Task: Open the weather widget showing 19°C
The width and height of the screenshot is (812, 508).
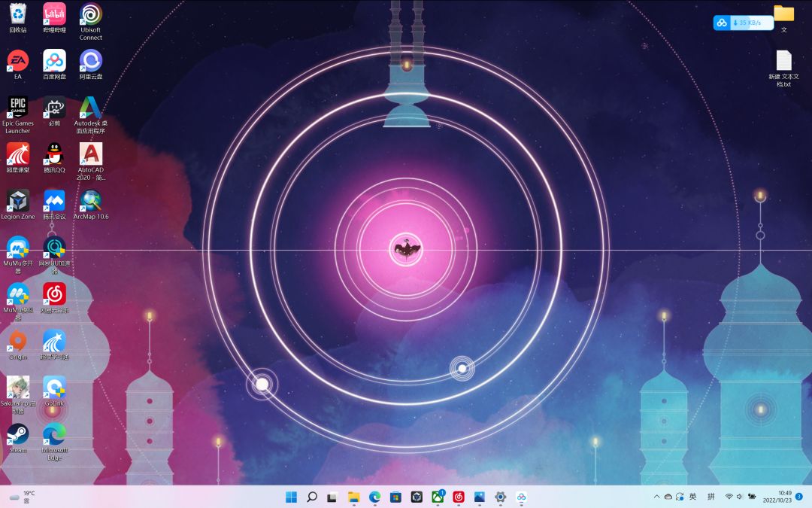Action: (23, 497)
